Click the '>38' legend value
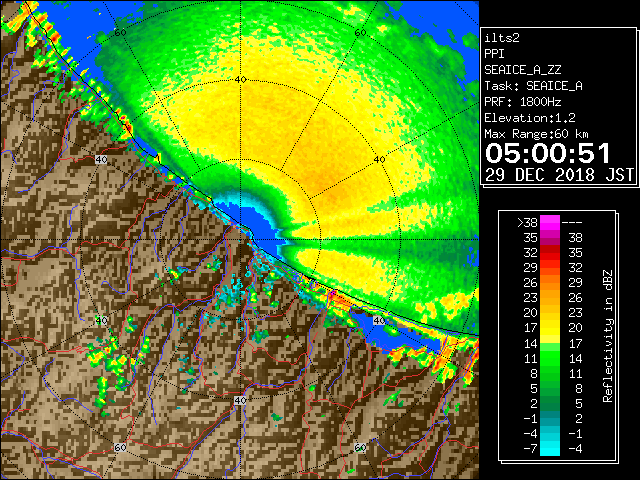 coord(527,223)
